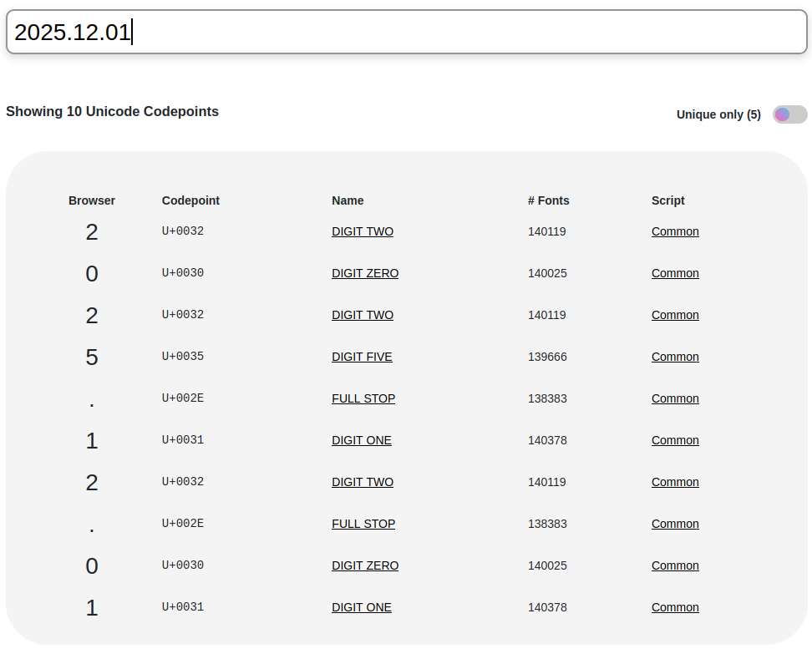812x654 pixels.
Task: Open the first FULL STOP name link
Action: (x=363, y=398)
